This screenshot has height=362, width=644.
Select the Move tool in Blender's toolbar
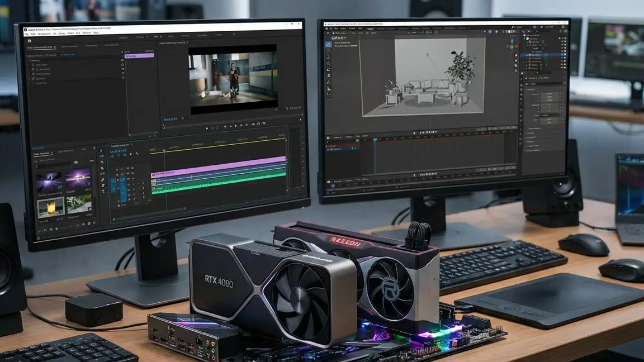(x=329, y=58)
